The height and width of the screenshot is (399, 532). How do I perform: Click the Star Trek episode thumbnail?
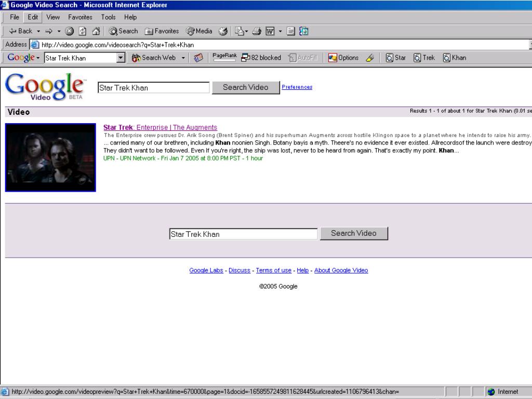click(50, 157)
